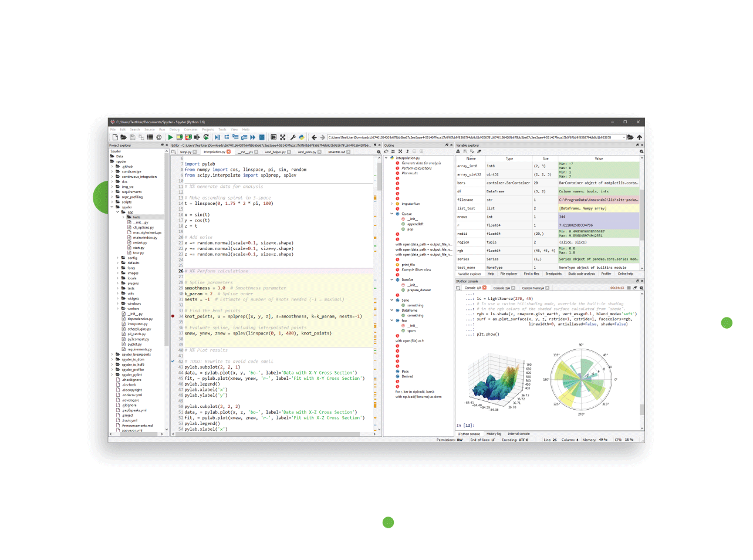The height and width of the screenshot is (560, 753).
Task: Change to parent directory up arrow
Action: click(x=639, y=137)
